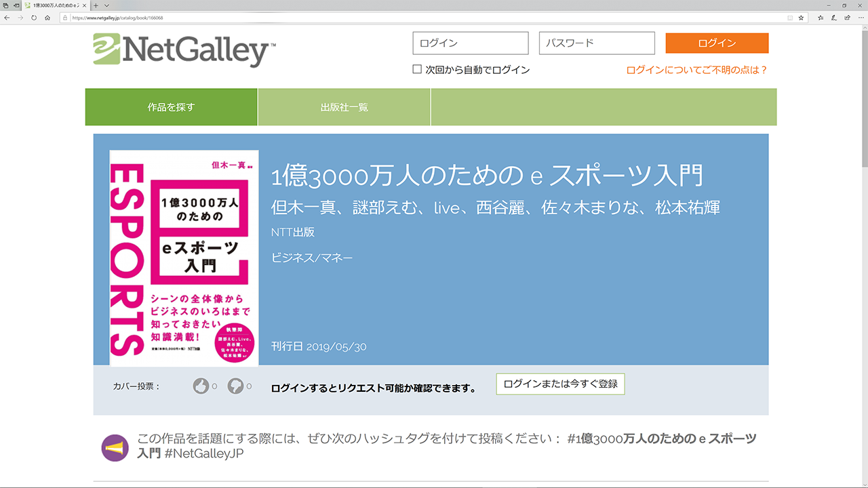Screen dimensions: 868x488
Task: Open publisher NTT出版
Action: [293, 232]
